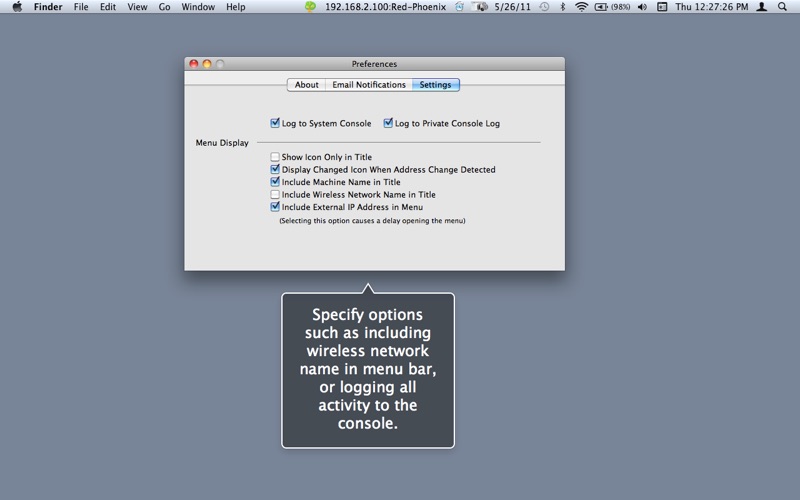Uncheck Log to Private Console Log

[388, 123]
